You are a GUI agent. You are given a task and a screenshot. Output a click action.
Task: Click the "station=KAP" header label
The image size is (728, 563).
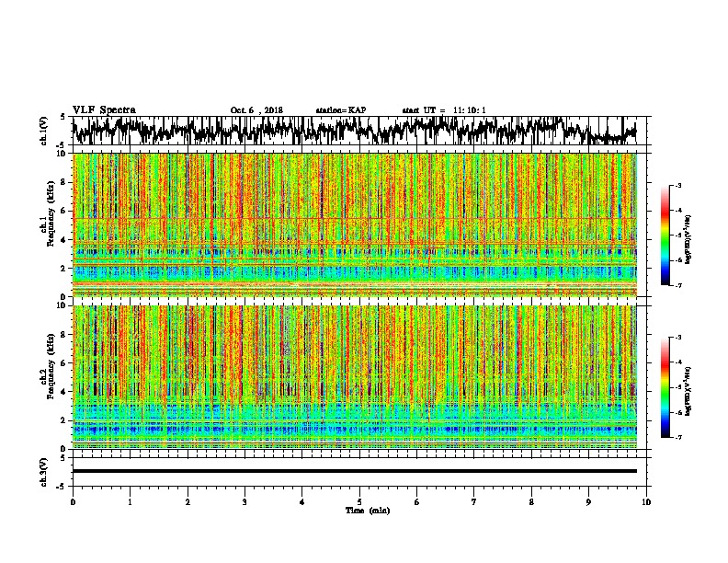point(341,110)
